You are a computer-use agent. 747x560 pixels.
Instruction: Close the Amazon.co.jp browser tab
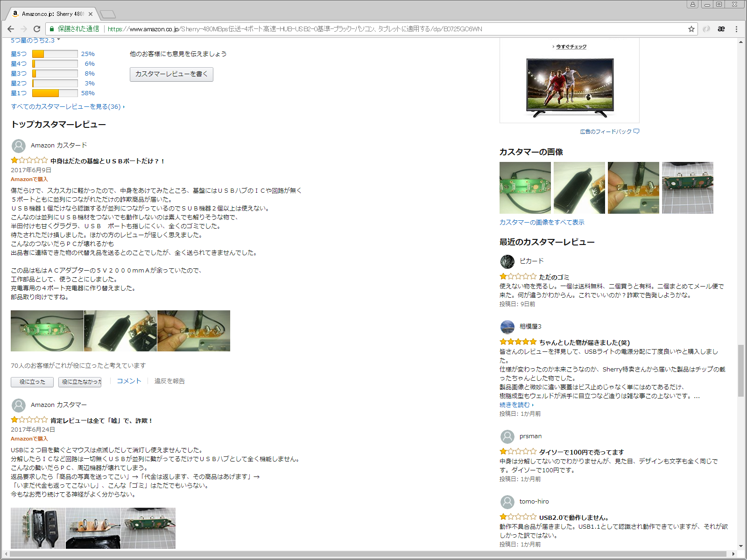tap(91, 14)
